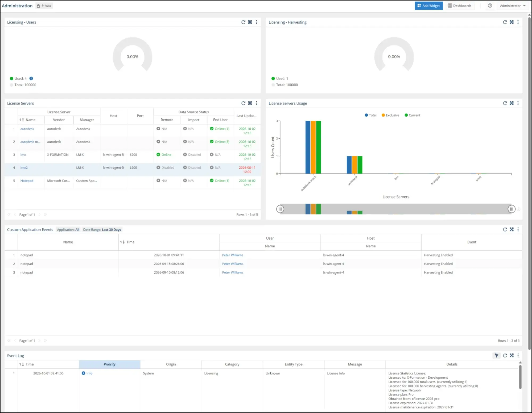Open Licensing - Harvesting kebab menu
Screen dimensions: 532x413
coord(518,22)
